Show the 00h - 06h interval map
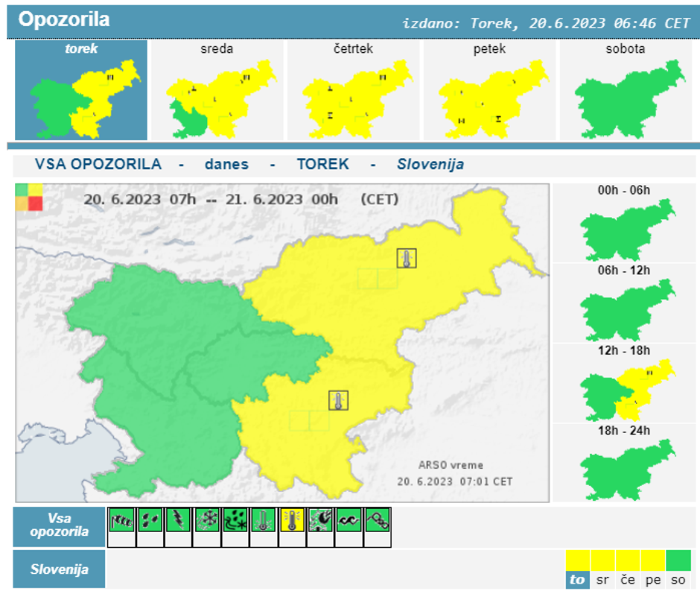Viewport: 700px width, 594px height. tap(624, 224)
